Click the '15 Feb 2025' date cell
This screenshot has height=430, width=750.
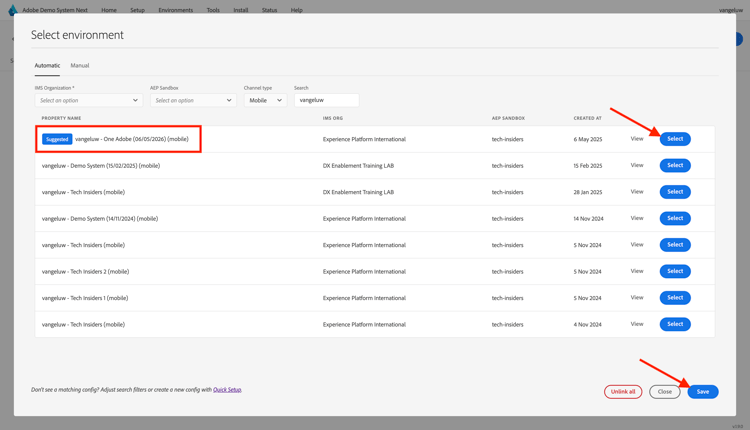588,165
